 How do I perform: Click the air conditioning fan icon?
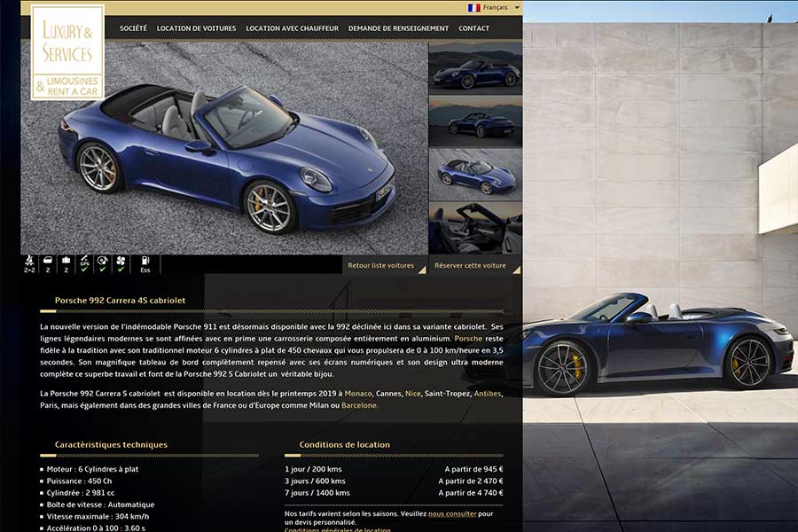(121, 264)
